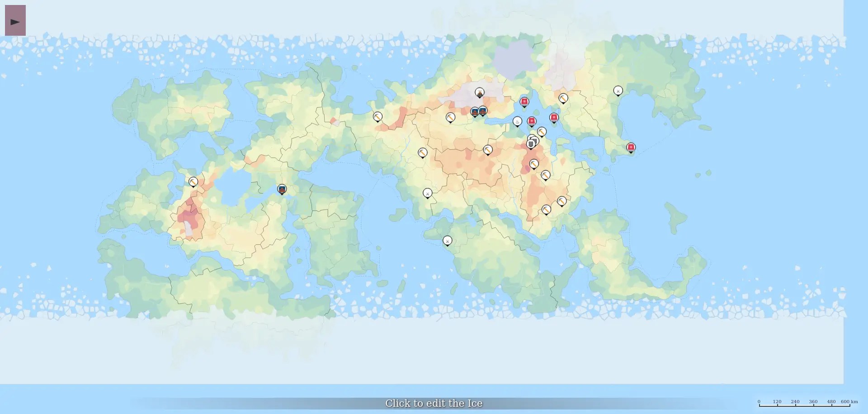Click the red marker floating in the northern lake
The width and height of the screenshot is (868, 414).
(524, 101)
